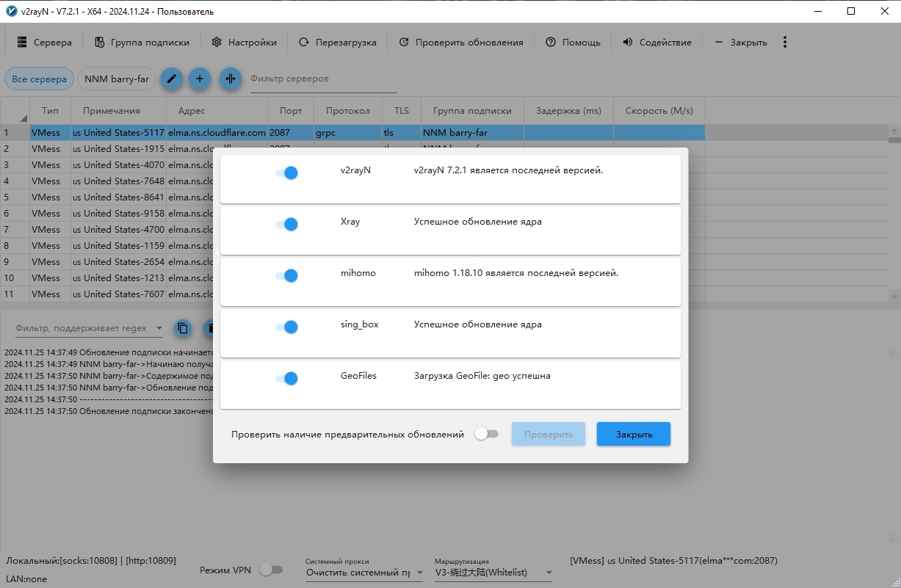The image size is (901, 588).
Task: Toggle the GeoFiles update switch
Action: (286, 378)
